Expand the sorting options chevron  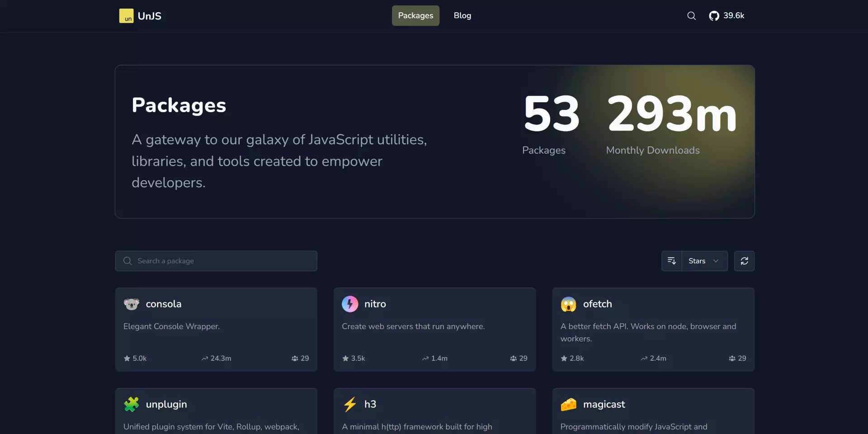pyautogui.click(x=716, y=261)
